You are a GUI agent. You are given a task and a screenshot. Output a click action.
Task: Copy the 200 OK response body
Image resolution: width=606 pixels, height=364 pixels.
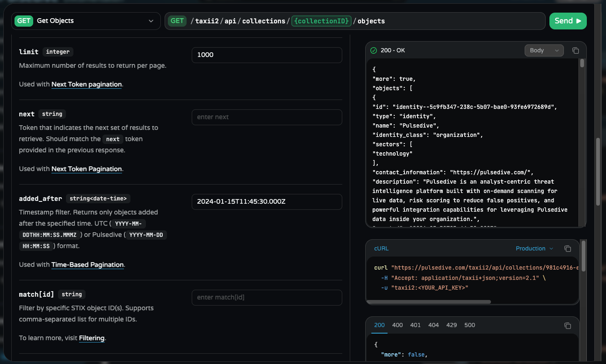coord(576,50)
